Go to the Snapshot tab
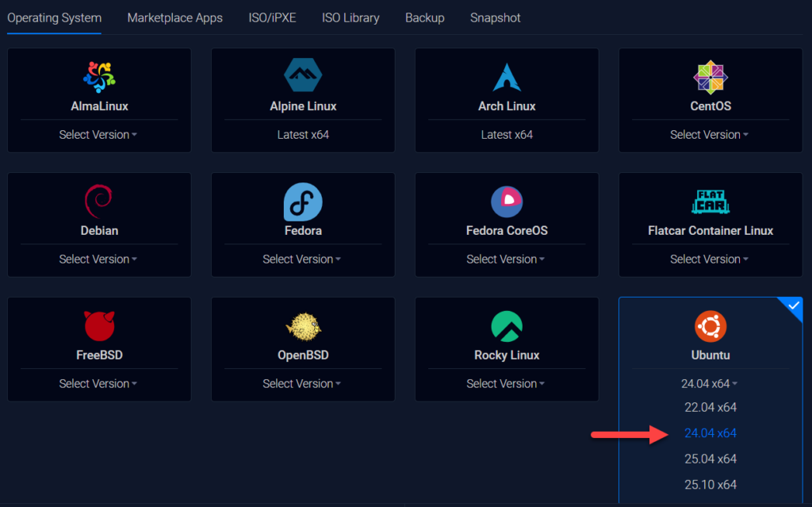Screen dimensions: 812x507 click(x=495, y=17)
